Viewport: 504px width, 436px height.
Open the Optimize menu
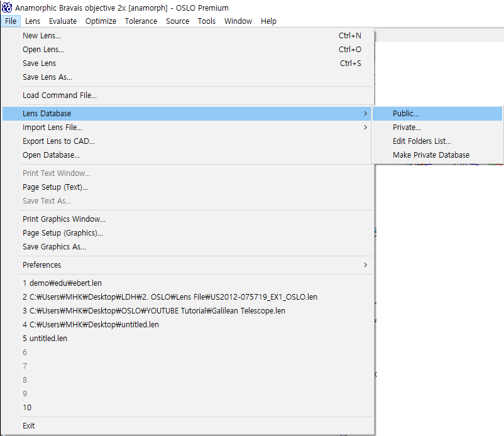point(101,21)
